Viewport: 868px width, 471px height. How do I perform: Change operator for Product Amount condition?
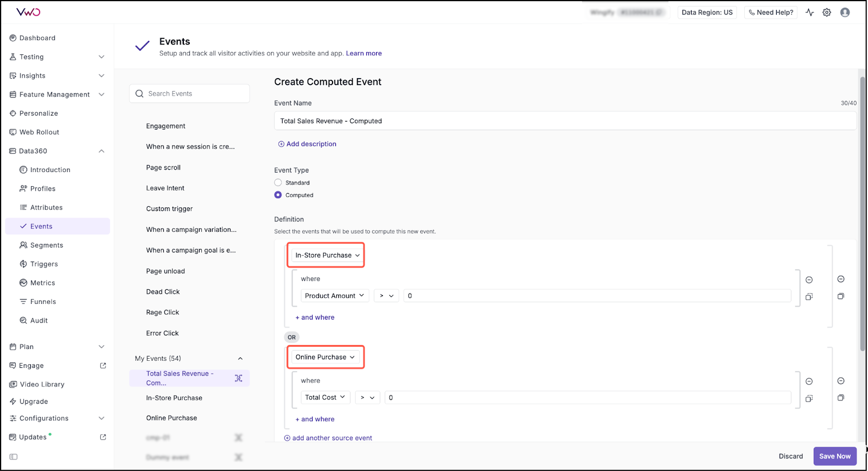[386, 296]
